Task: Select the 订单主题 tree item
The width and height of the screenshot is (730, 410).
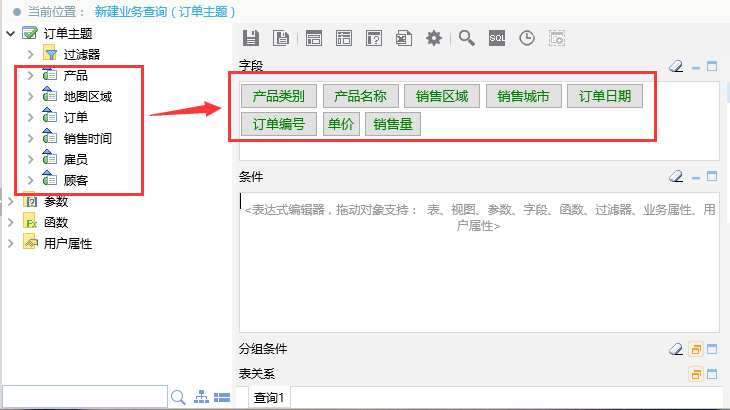Action: click(x=68, y=34)
